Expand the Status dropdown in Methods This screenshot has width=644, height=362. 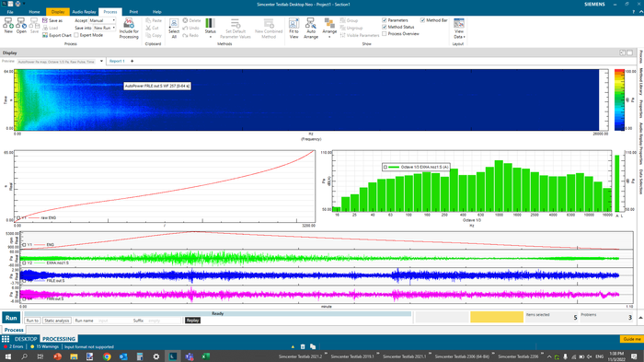click(x=211, y=37)
